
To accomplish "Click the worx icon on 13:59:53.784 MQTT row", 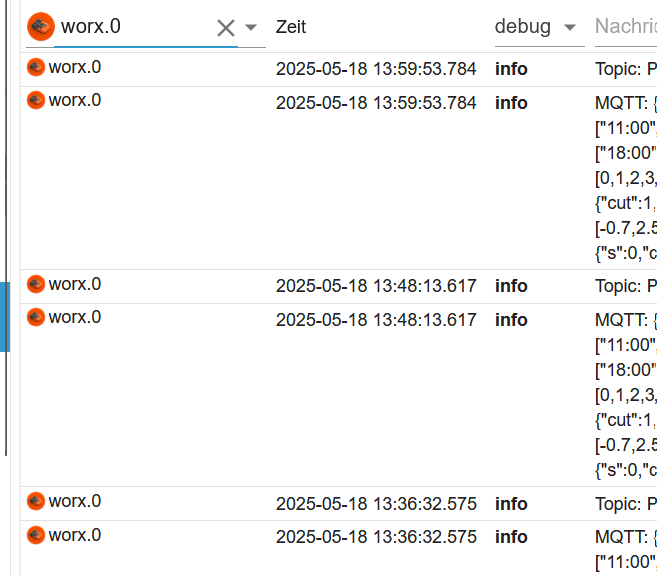I will (36, 100).
